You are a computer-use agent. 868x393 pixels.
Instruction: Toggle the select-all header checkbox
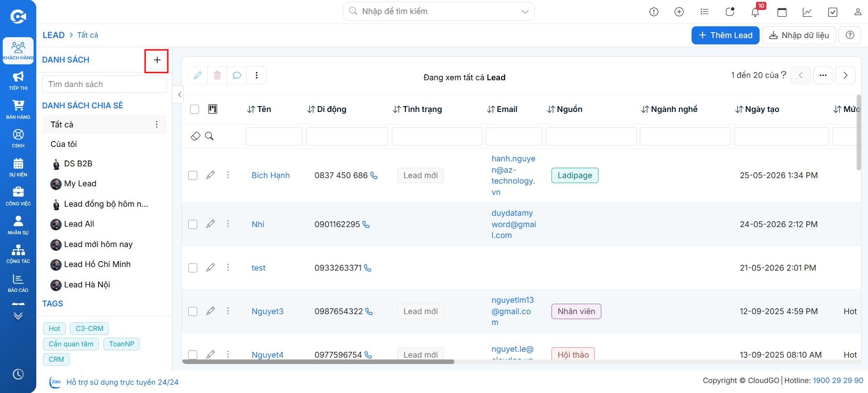[195, 109]
